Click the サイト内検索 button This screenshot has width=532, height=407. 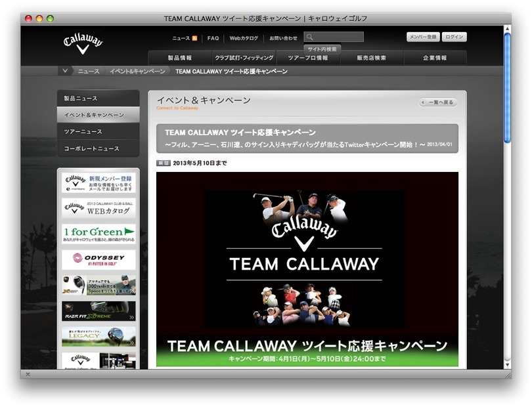coord(322,49)
